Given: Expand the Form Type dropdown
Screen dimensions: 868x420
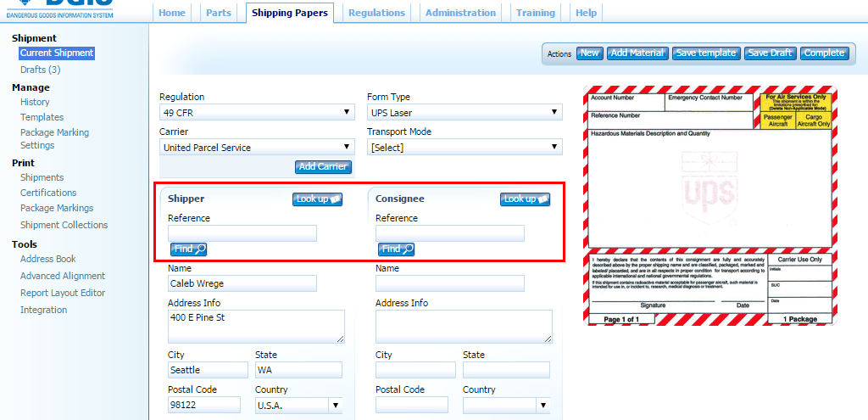Looking at the screenshot, I should 465,112.
